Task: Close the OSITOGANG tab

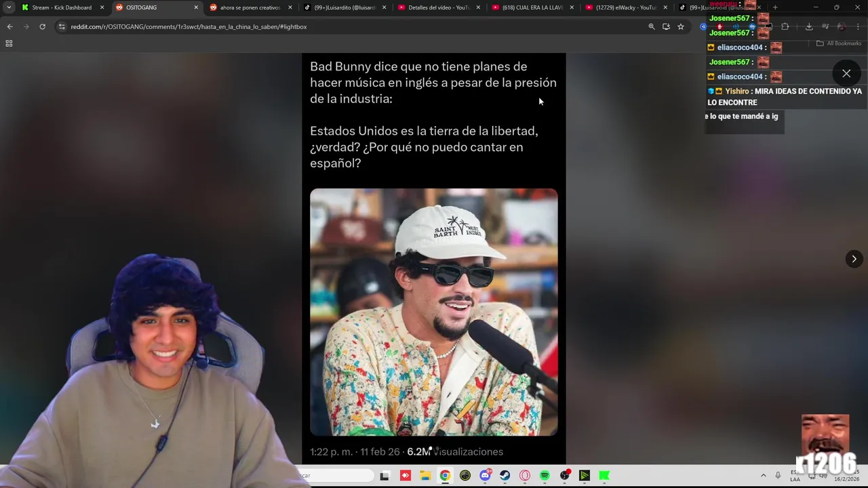Action: 196,7
